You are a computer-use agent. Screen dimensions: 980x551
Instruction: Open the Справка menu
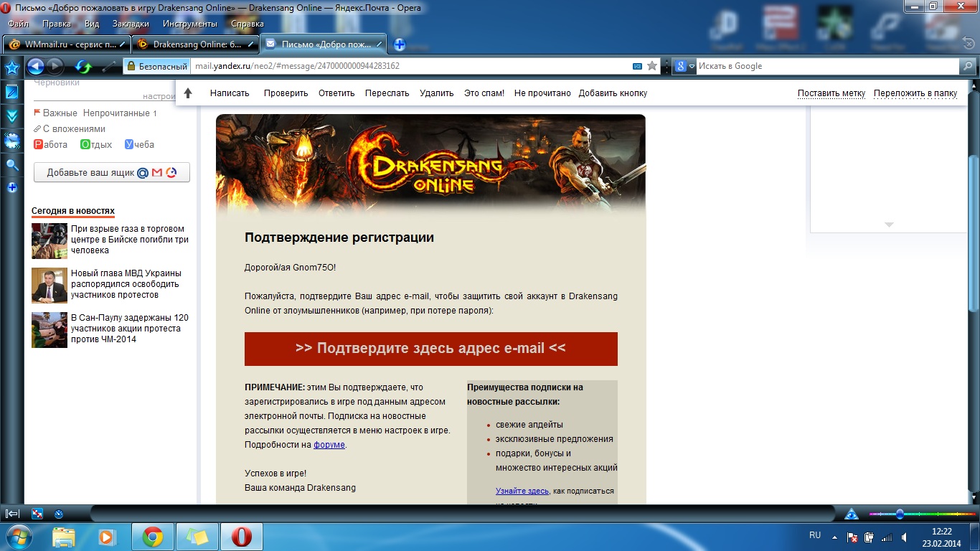(248, 24)
